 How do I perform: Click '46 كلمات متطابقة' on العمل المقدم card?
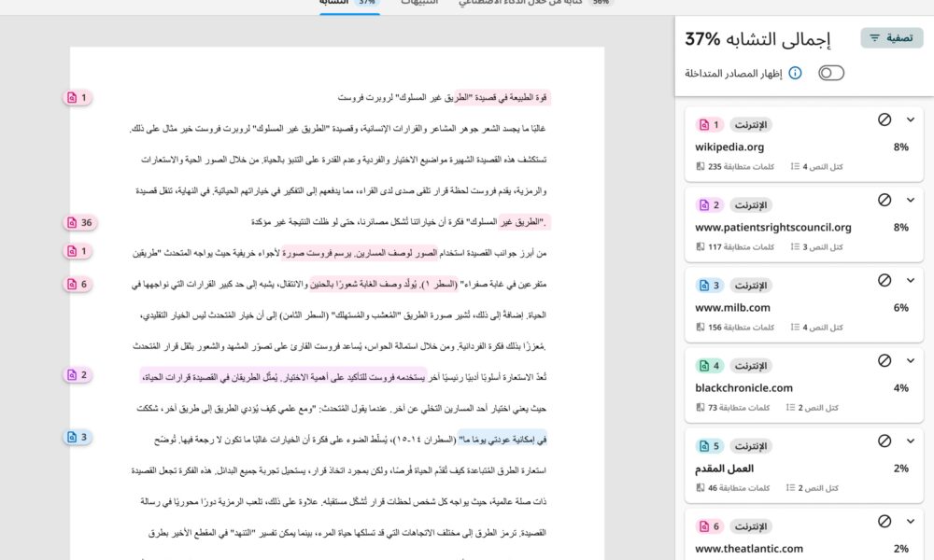pyautogui.click(x=739, y=488)
